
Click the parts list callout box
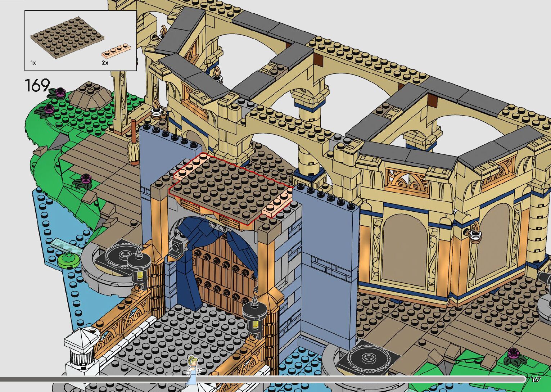[x=80, y=40]
